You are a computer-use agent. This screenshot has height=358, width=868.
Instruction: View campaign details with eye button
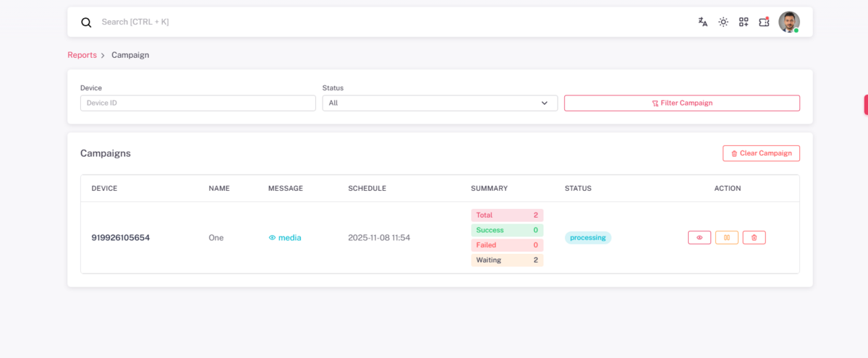click(699, 237)
